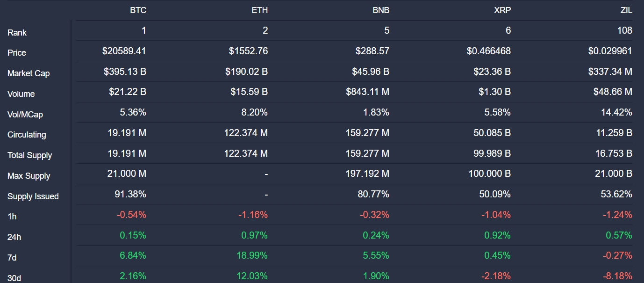Screen dimensions: 644x283
Task: Select BTC supply issued 91.38%
Action: click(x=130, y=194)
